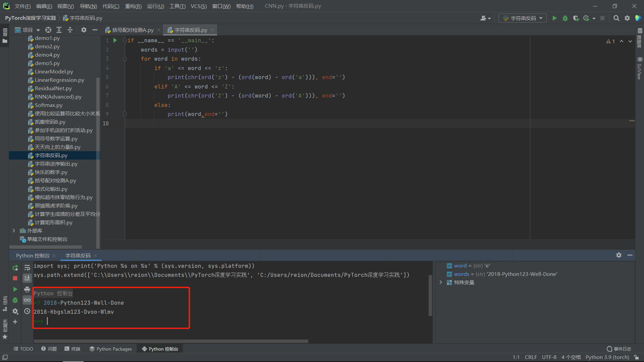Image resolution: width=644 pixels, height=362 pixels.
Task: Toggle scroll to end of console
Action: 27,278
